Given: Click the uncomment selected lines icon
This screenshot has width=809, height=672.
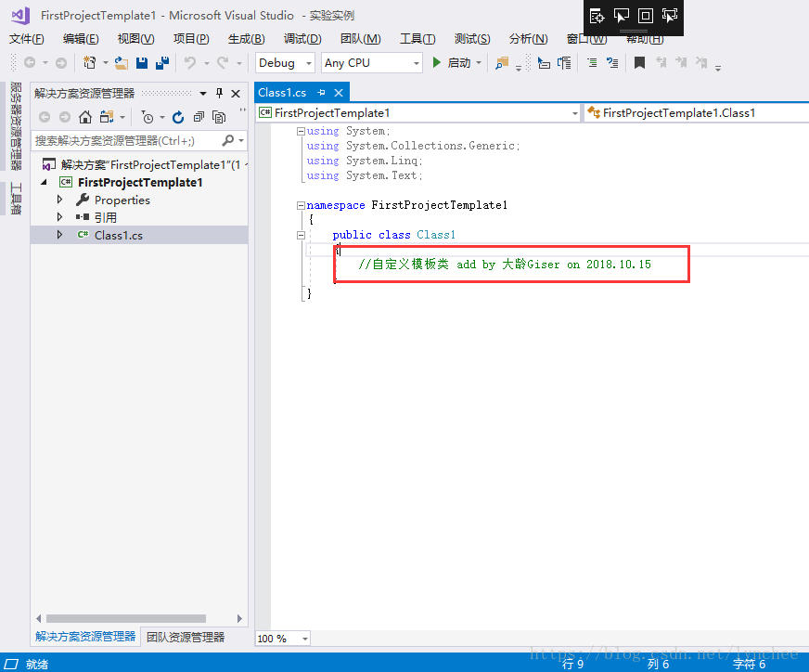Looking at the screenshot, I should click(612, 63).
